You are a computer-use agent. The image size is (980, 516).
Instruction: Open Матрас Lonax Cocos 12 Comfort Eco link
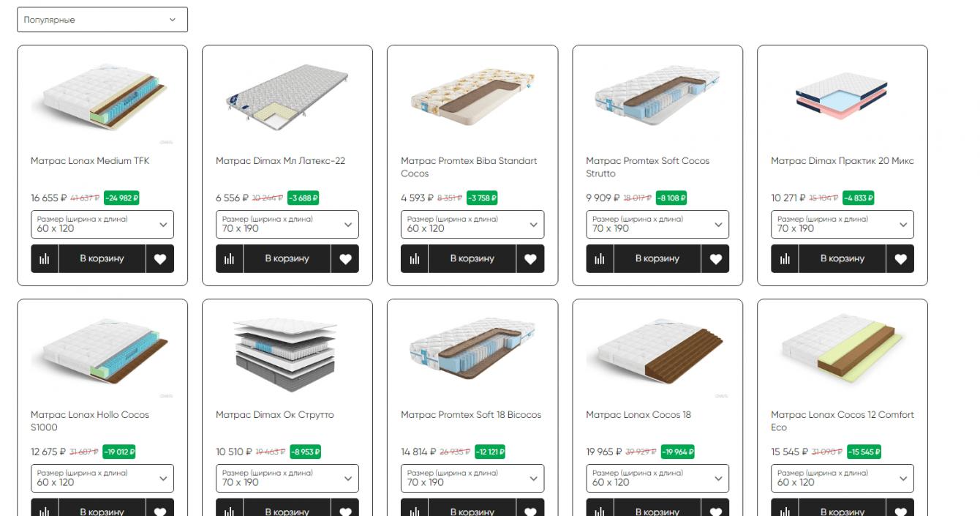tap(843, 421)
